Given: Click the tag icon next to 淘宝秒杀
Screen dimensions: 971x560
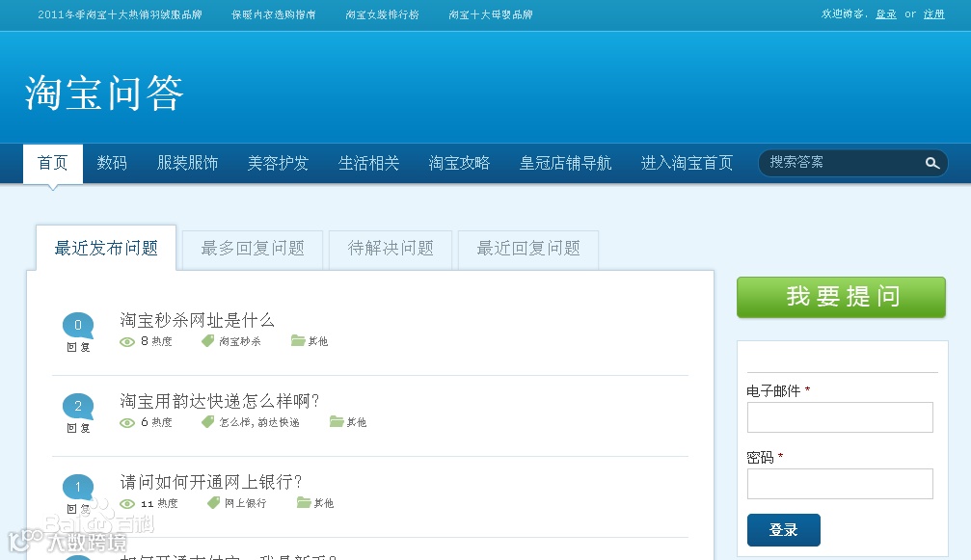Looking at the screenshot, I should [x=208, y=341].
